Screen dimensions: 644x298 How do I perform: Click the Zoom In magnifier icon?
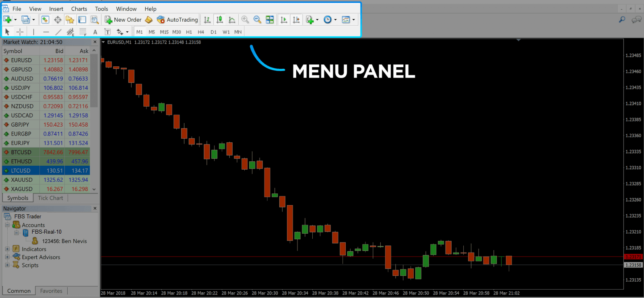(x=245, y=20)
